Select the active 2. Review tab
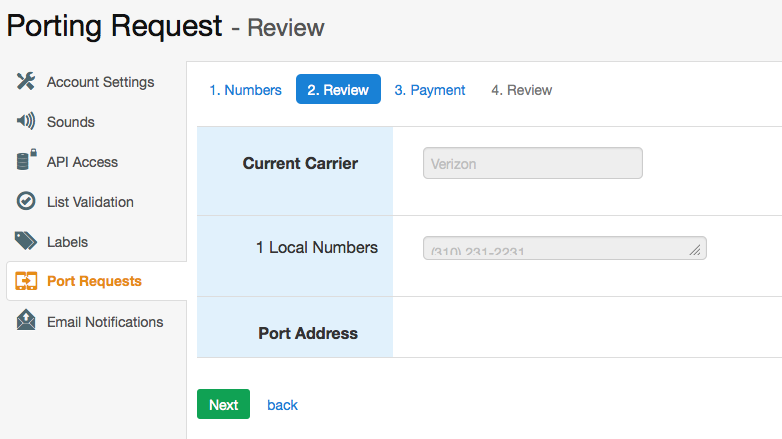Viewport: 782px width, 439px height. tap(338, 90)
